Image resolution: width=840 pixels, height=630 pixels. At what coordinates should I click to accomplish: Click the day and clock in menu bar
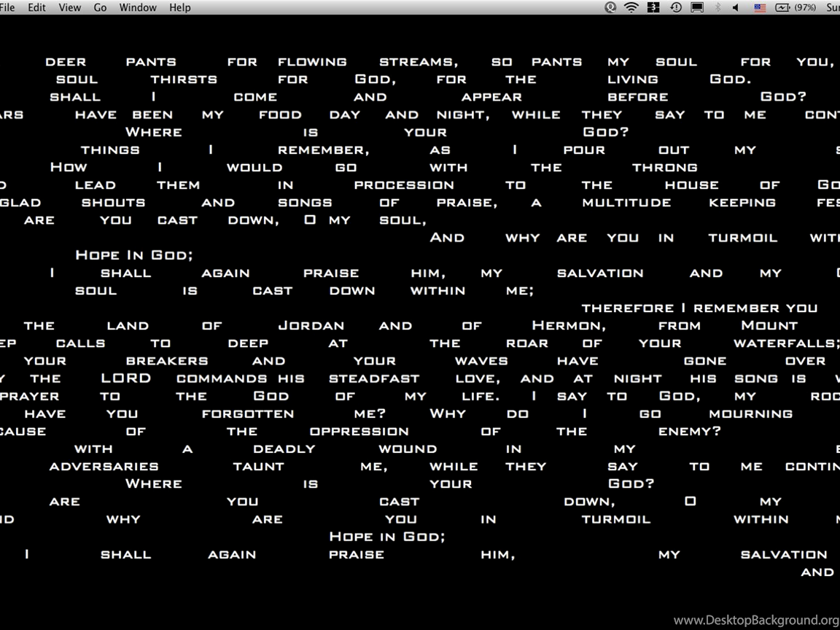coord(832,7)
